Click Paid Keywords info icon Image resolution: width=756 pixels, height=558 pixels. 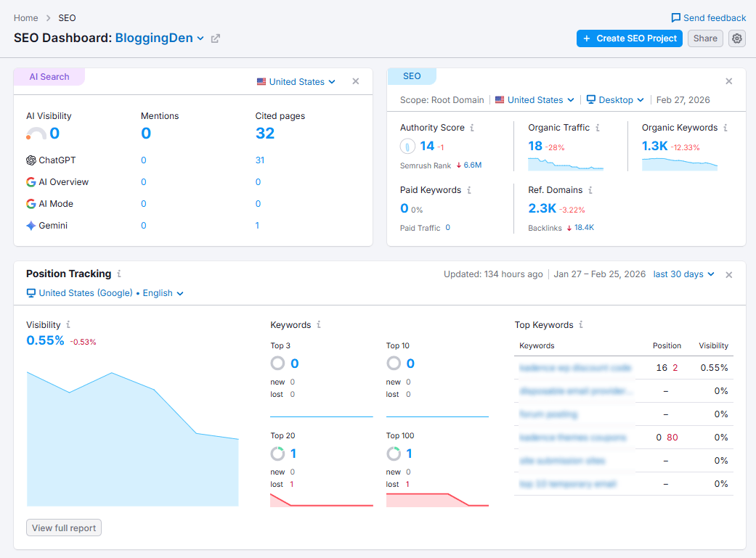tap(468, 190)
